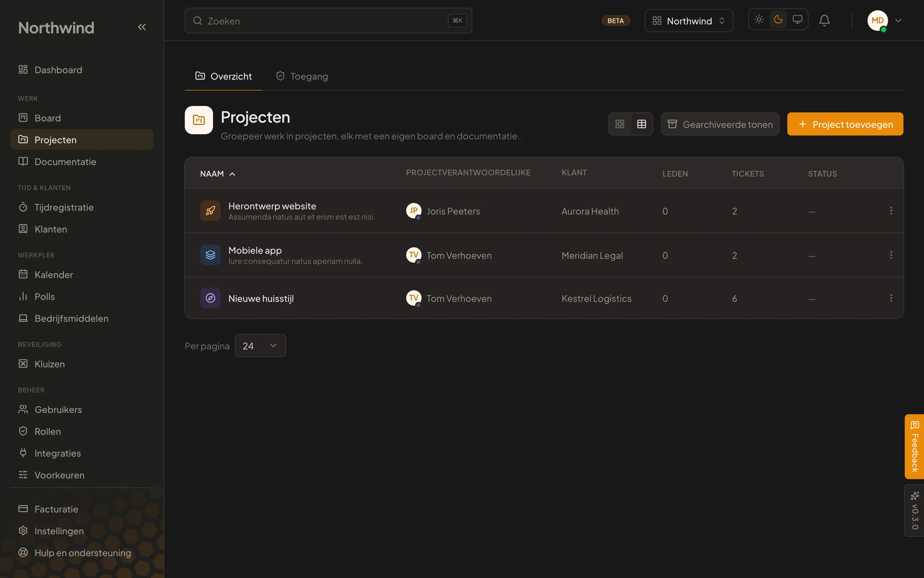Screen dimensions: 924x578
Task: Click the layers icon of Mobiele app
Action: click(210, 255)
